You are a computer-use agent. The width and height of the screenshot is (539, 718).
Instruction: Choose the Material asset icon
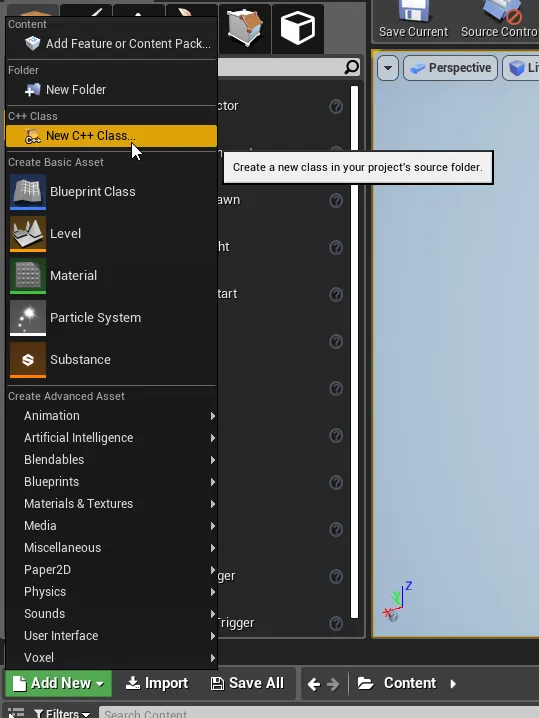28,276
